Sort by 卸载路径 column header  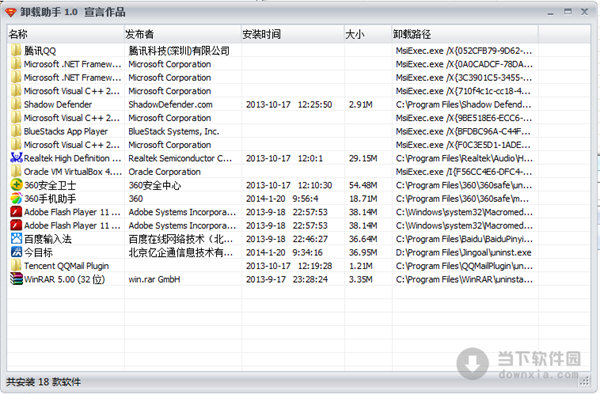pos(465,34)
